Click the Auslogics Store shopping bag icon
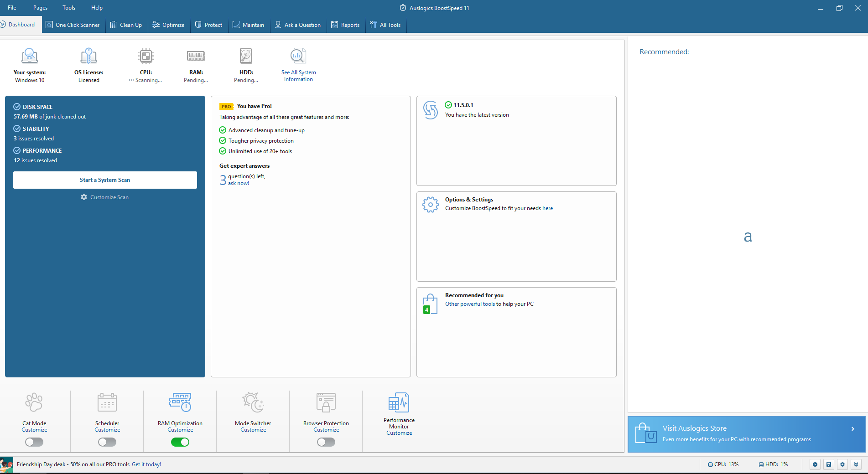Viewport: 868px width, 474px height. point(646,433)
